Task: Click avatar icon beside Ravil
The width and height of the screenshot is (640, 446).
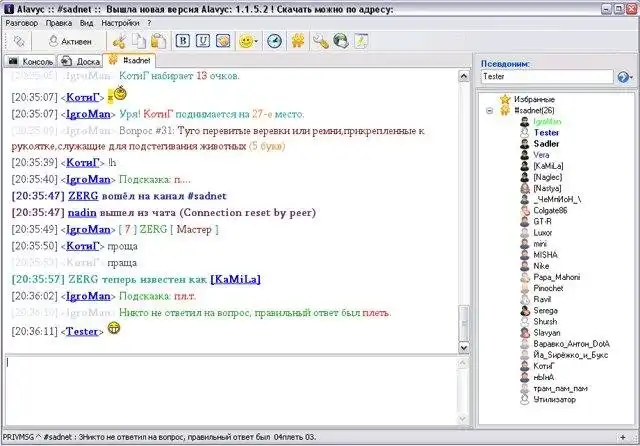Action: (525, 299)
